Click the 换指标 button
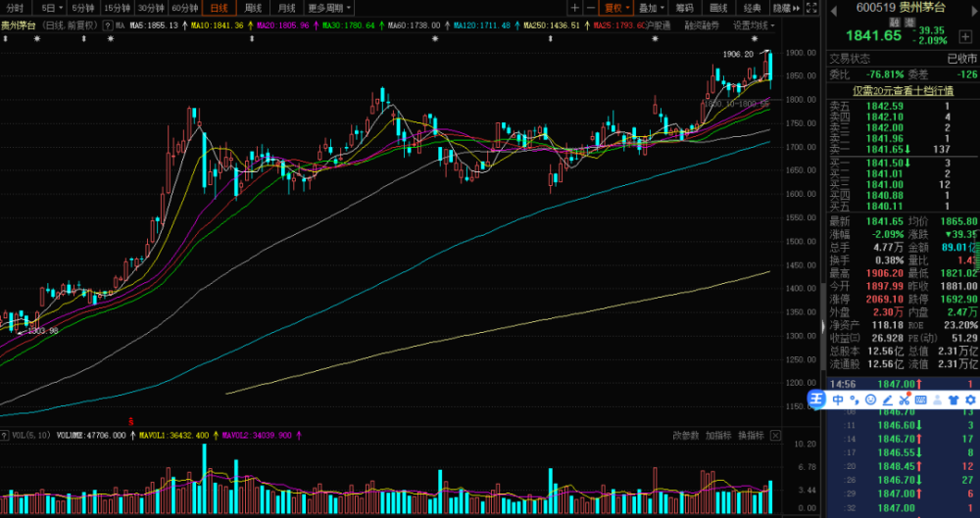The image size is (980, 518). point(752,436)
